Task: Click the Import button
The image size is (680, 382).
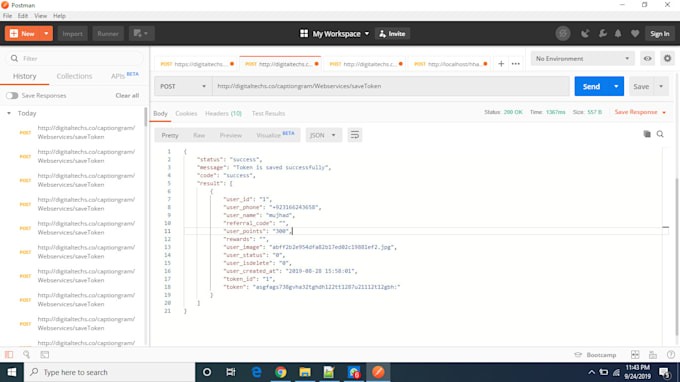Action: point(72,33)
